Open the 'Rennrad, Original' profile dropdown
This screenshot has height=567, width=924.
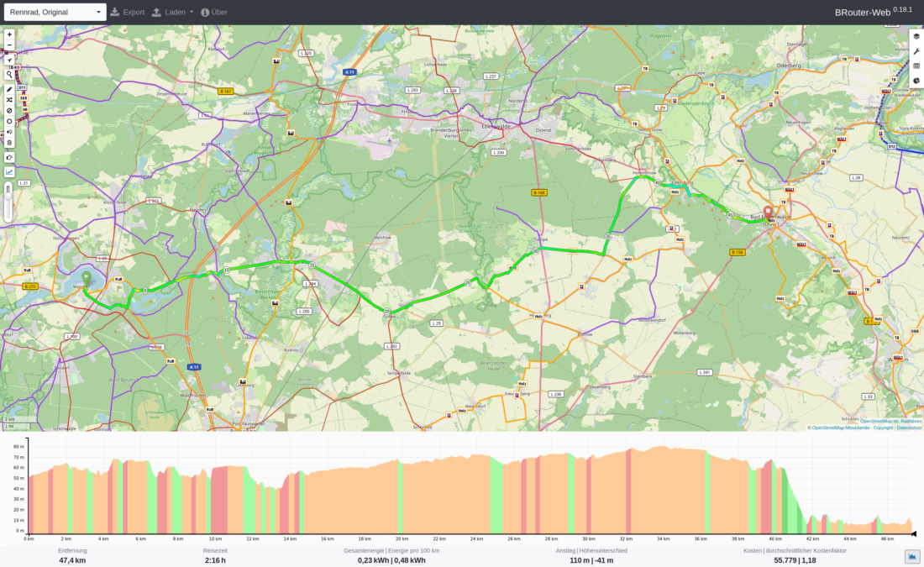[55, 12]
